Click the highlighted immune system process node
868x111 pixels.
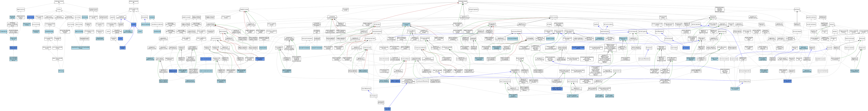coord(406,24)
